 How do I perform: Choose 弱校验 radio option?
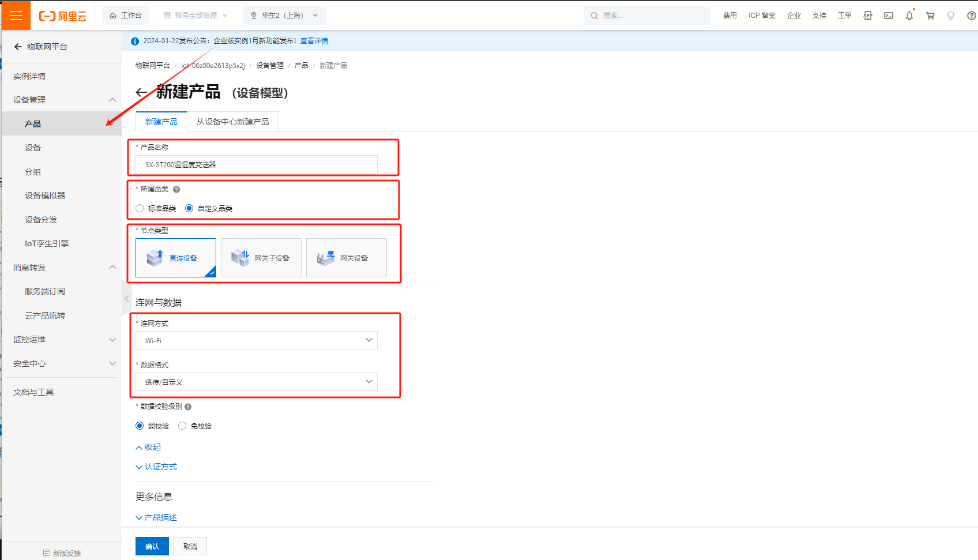click(140, 426)
